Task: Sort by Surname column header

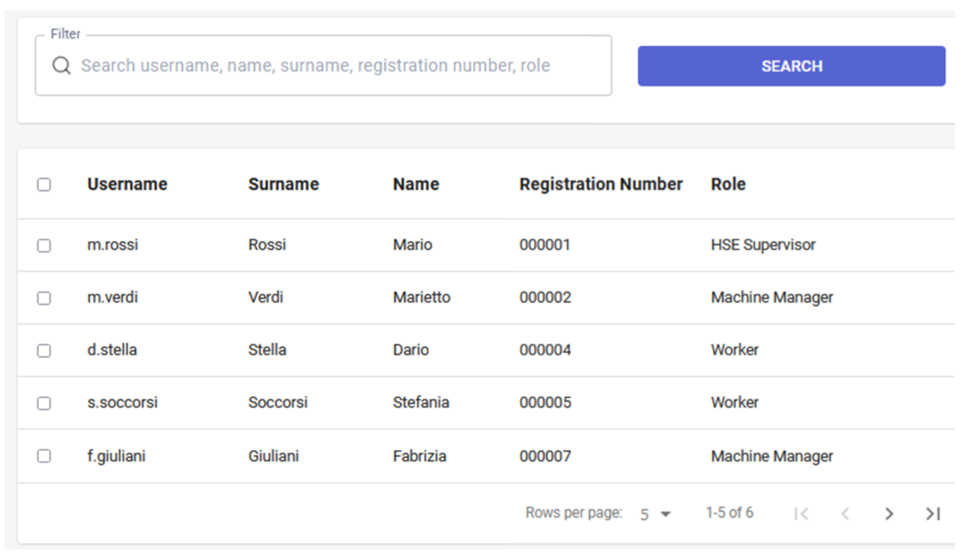Action: [x=283, y=184]
